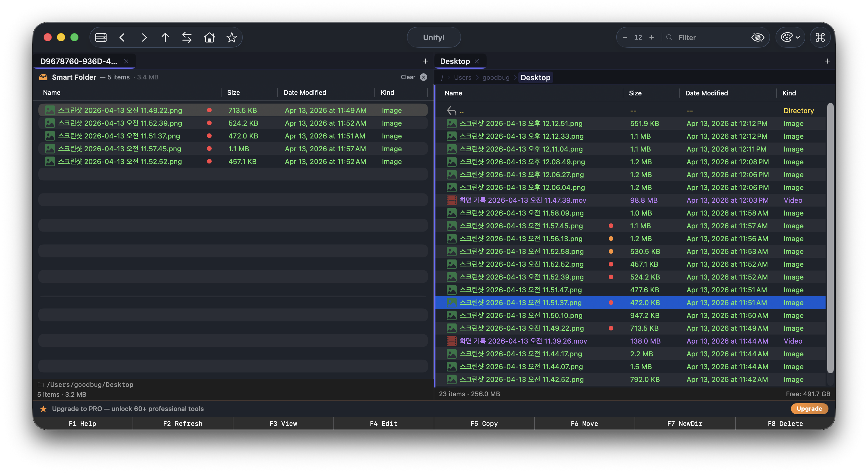Screen dimensions: 868x473
Task: Go to parent folder with up arrow
Action: coord(165,38)
